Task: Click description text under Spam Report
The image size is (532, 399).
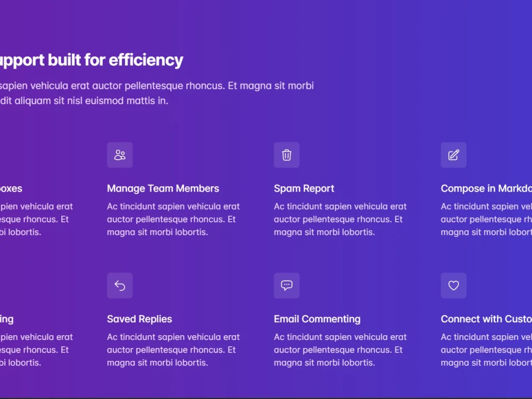Action: tap(340, 219)
